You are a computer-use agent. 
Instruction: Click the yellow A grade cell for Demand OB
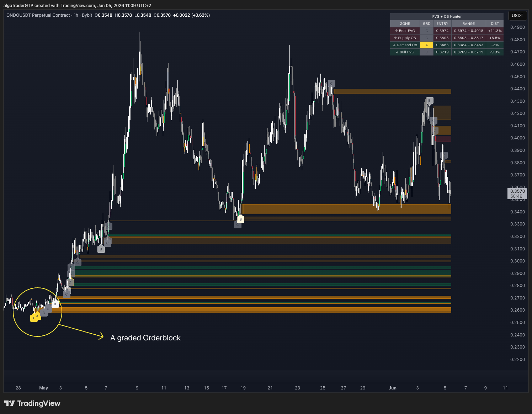(x=427, y=45)
